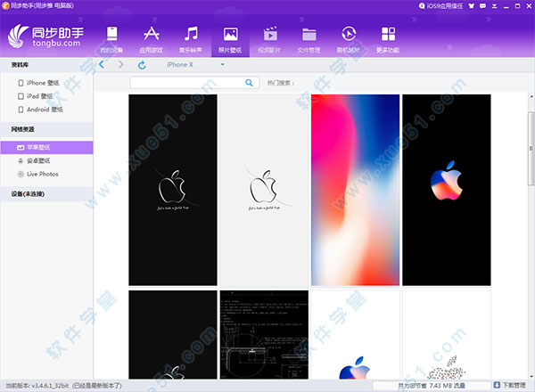The width and height of the screenshot is (535, 392).
Task: Expand the iPhone X device dropdown
Action: 193,65
